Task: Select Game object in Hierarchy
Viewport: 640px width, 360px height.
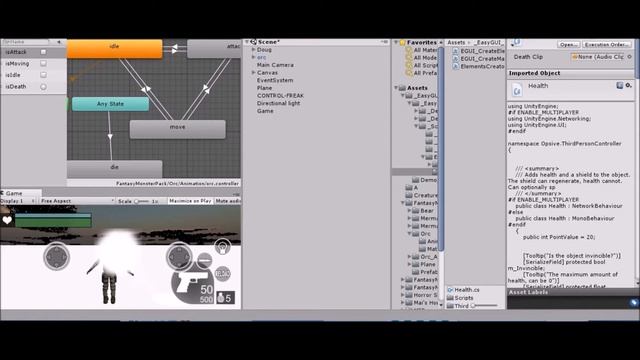Action: (x=265, y=111)
